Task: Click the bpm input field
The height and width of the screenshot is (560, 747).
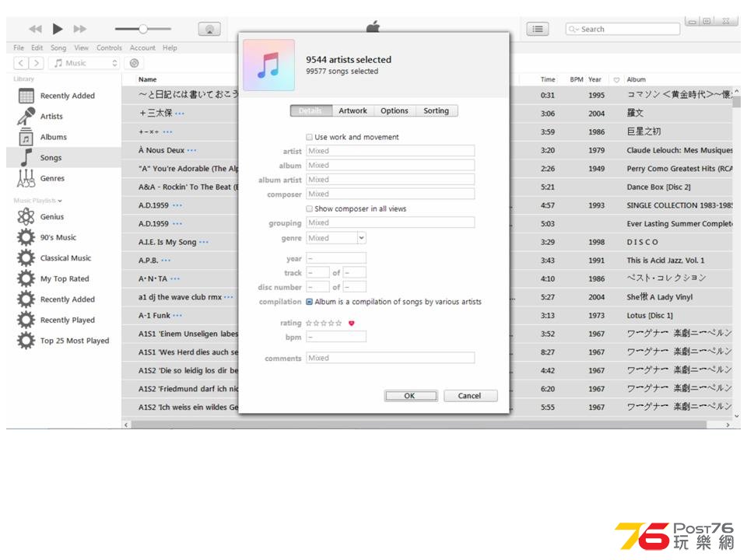Action: [336, 337]
